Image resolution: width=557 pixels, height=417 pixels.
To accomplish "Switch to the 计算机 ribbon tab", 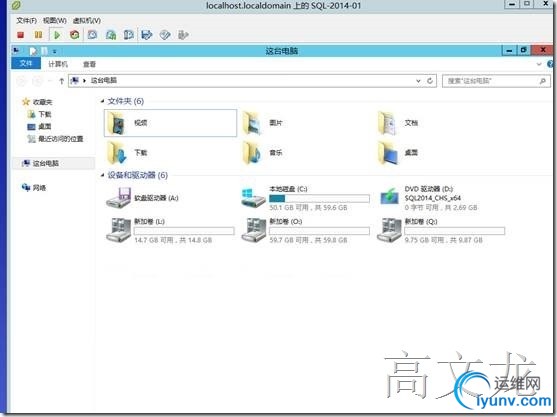I will [x=58, y=64].
